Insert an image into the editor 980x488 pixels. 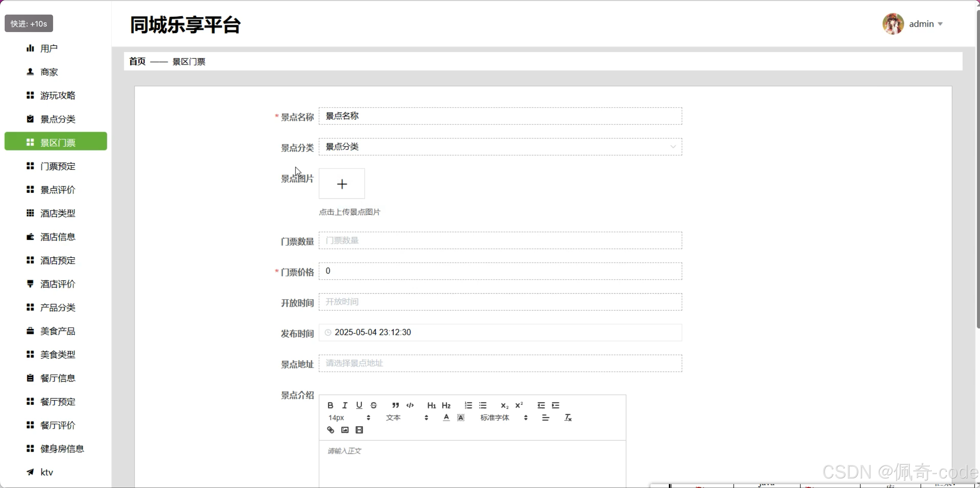[345, 430]
